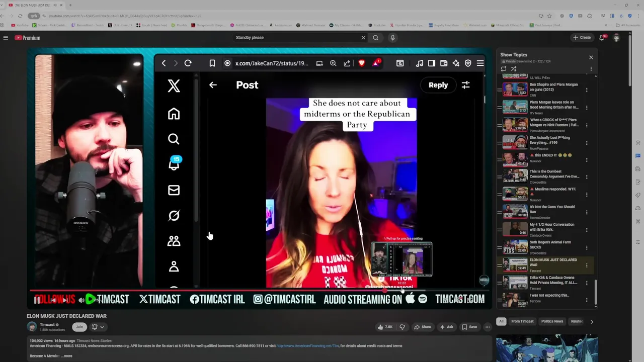Viewport: 644px width, 362px height.
Task: Open the Ask button
Action: (447, 327)
